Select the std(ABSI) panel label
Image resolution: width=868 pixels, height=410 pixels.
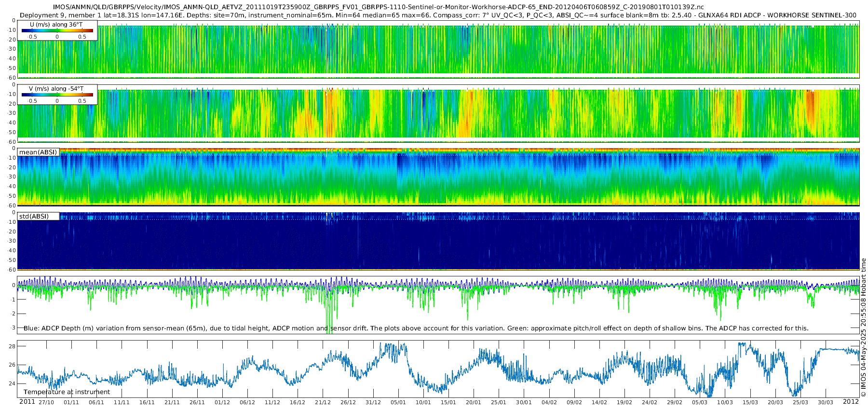click(x=34, y=216)
